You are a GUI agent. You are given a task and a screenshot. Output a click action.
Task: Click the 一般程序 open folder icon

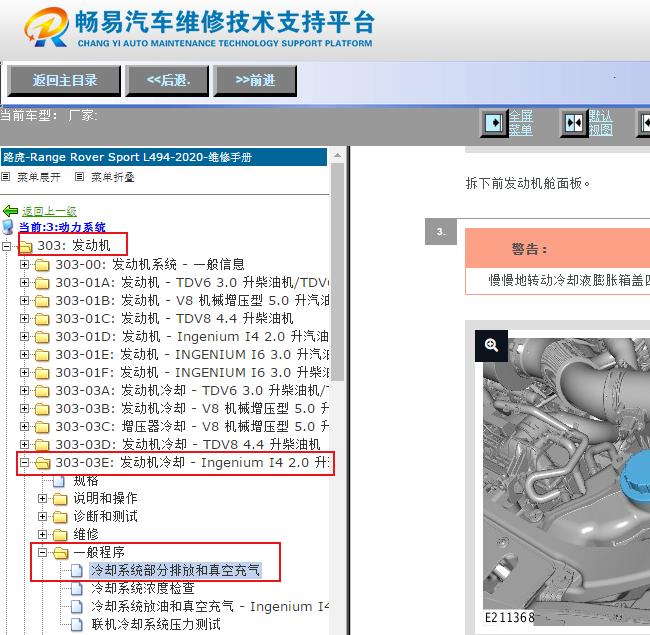61,553
